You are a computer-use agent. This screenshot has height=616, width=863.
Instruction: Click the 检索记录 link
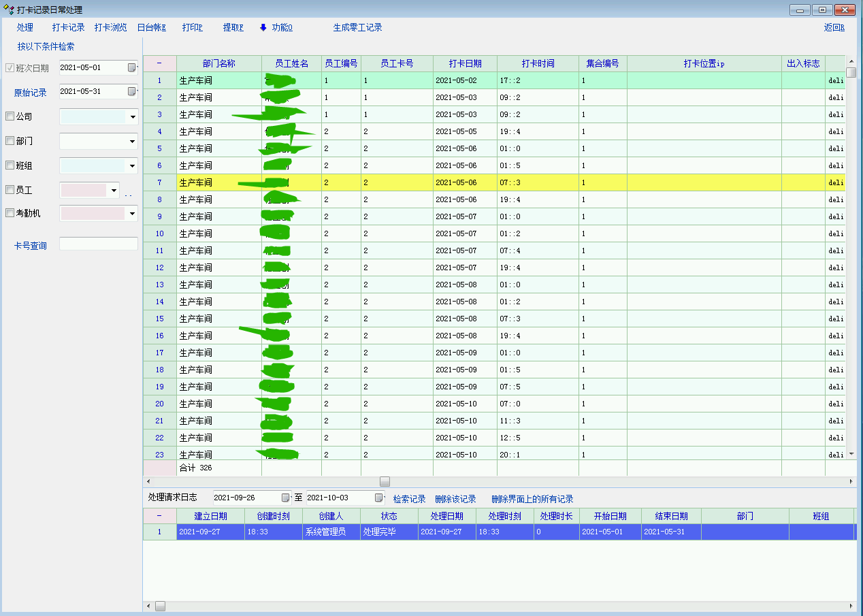[409, 499]
